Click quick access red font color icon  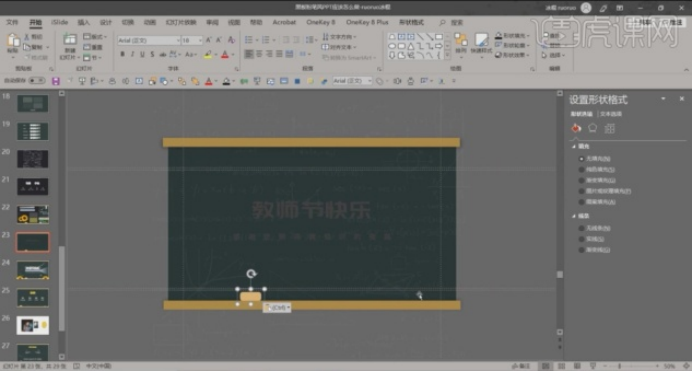point(209,81)
